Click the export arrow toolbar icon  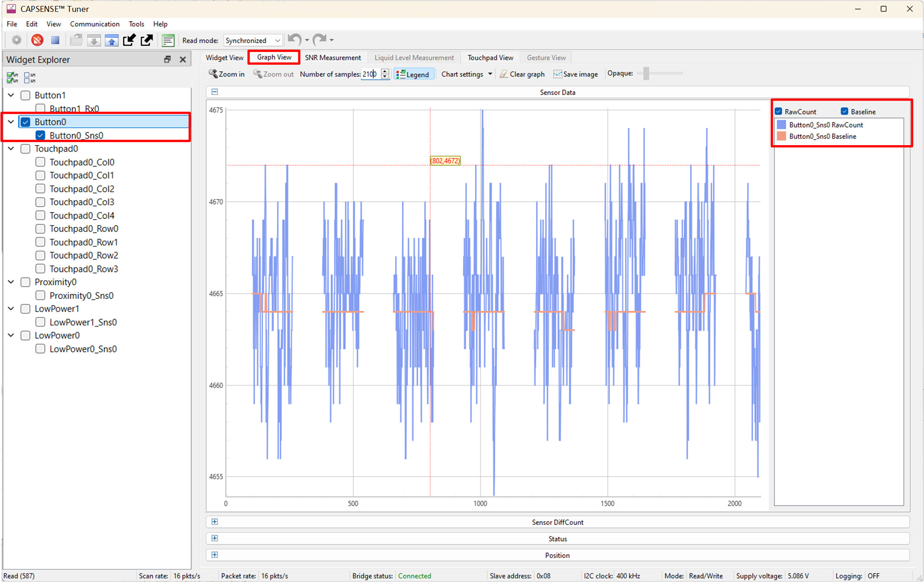pyautogui.click(x=147, y=40)
